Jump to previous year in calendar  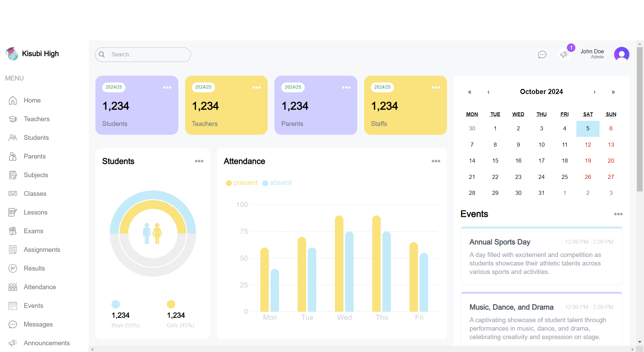pos(470,92)
